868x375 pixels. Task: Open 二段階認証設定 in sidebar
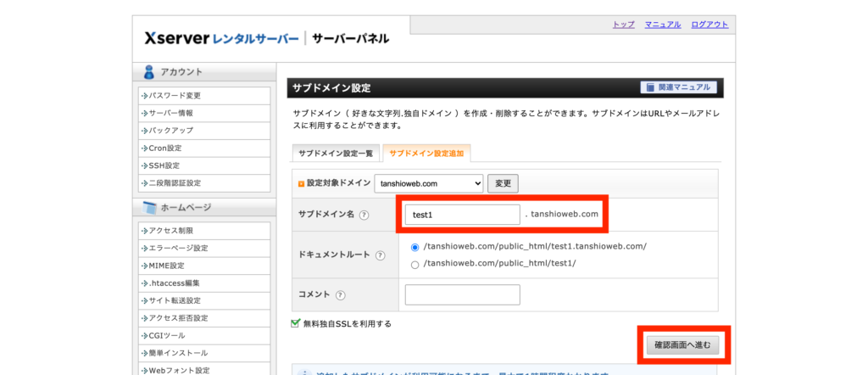click(204, 182)
